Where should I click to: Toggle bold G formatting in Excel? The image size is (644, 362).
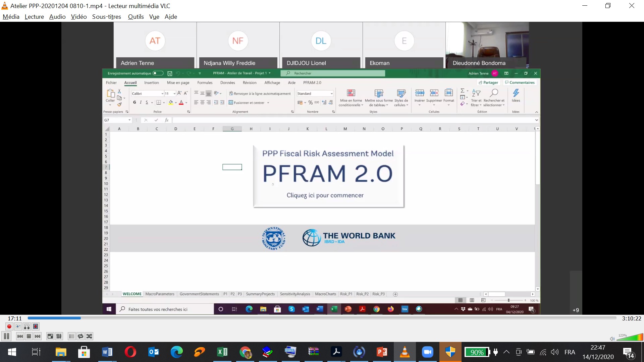tap(135, 103)
